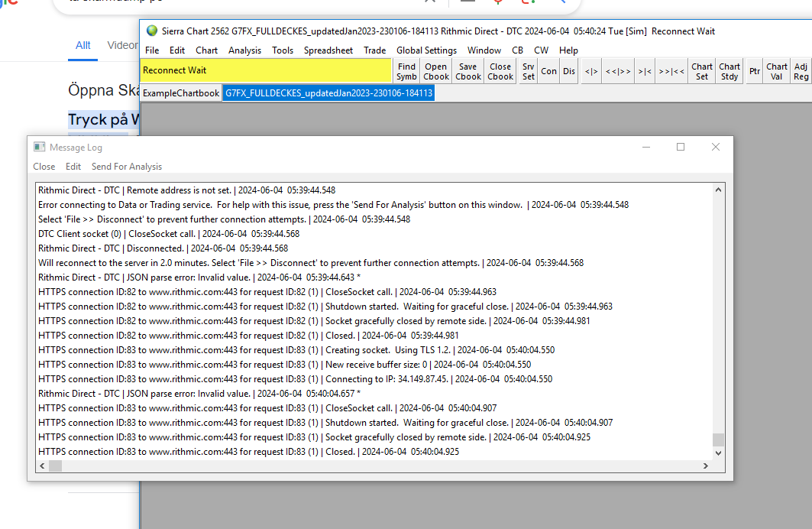Click Chart Val toolbar button

point(776,71)
